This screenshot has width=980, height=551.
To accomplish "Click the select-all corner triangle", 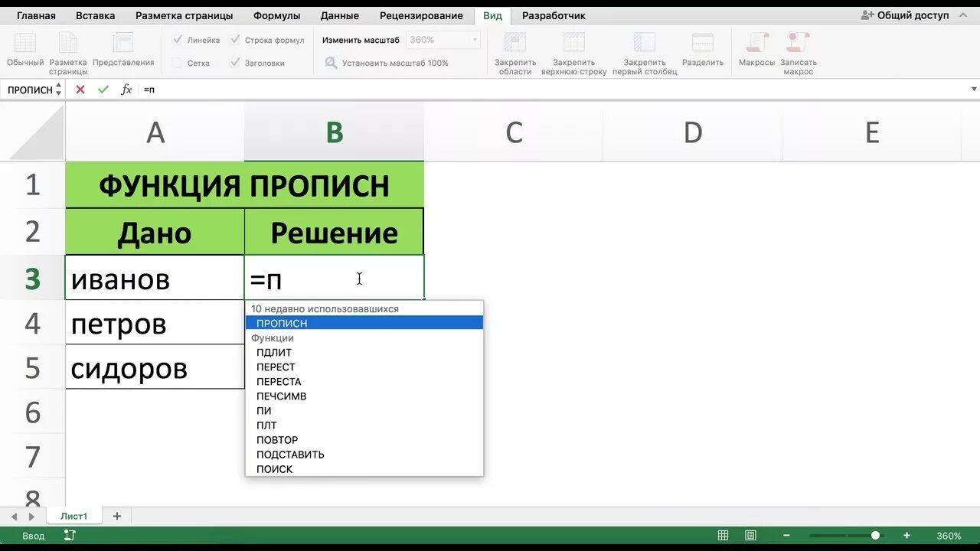I will (x=37, y=132).
